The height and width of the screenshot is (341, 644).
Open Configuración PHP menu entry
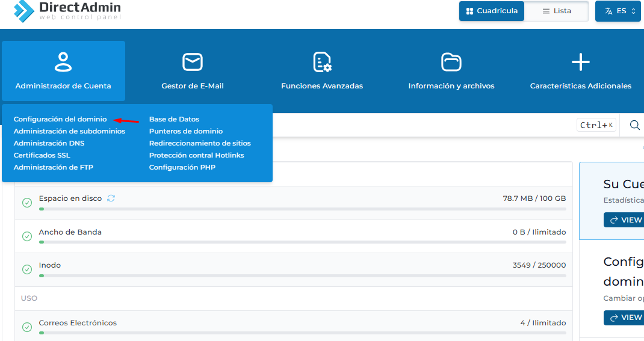pos(182,167)
